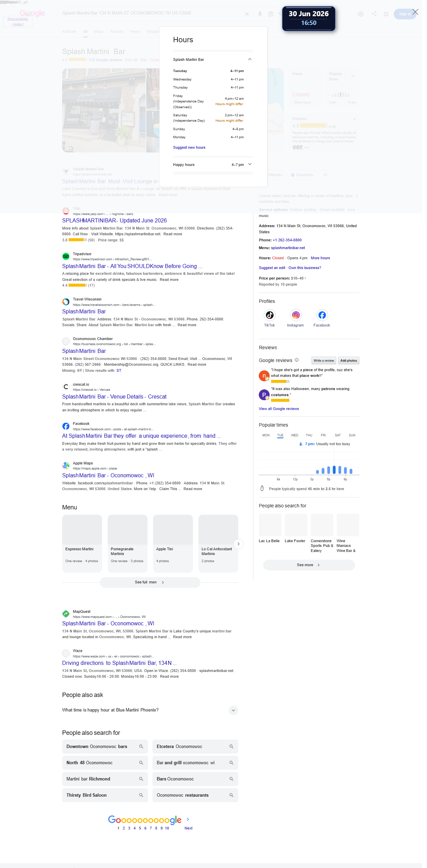Open the TikTok profile icon
The height and width of the screenshot is (868, 427).
[270, 315]
